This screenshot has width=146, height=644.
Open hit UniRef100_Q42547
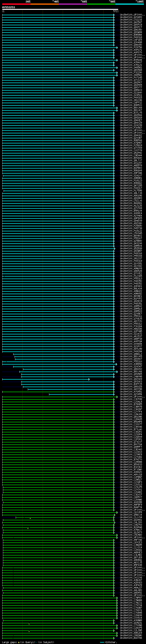click(131, 22)
